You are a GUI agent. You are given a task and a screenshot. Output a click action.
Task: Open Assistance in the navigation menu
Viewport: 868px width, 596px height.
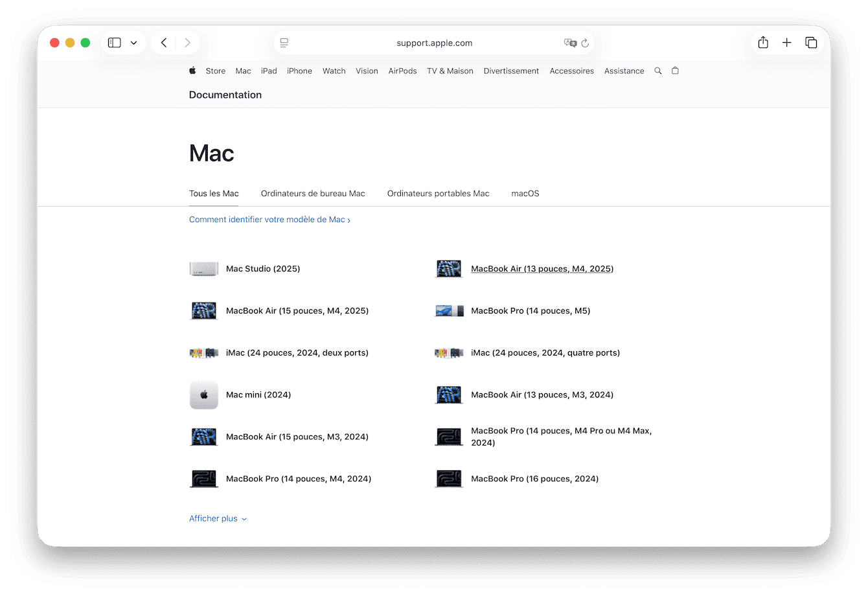pos(624,71)
